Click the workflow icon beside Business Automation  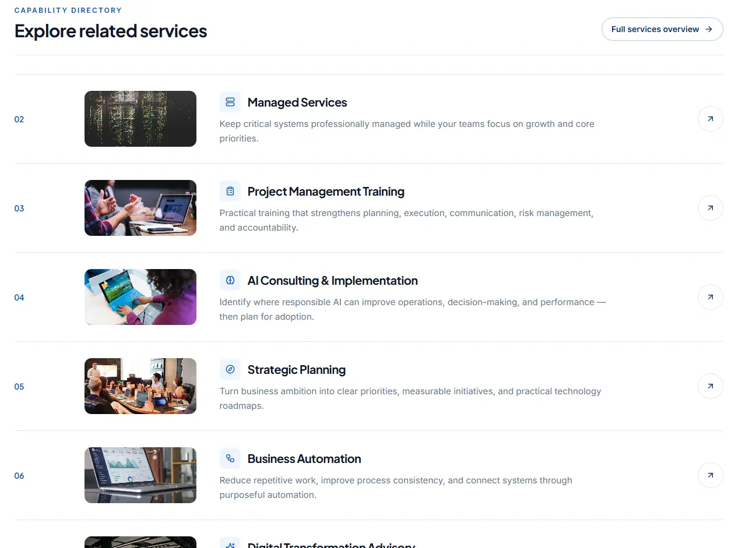[x=230, y=458]
